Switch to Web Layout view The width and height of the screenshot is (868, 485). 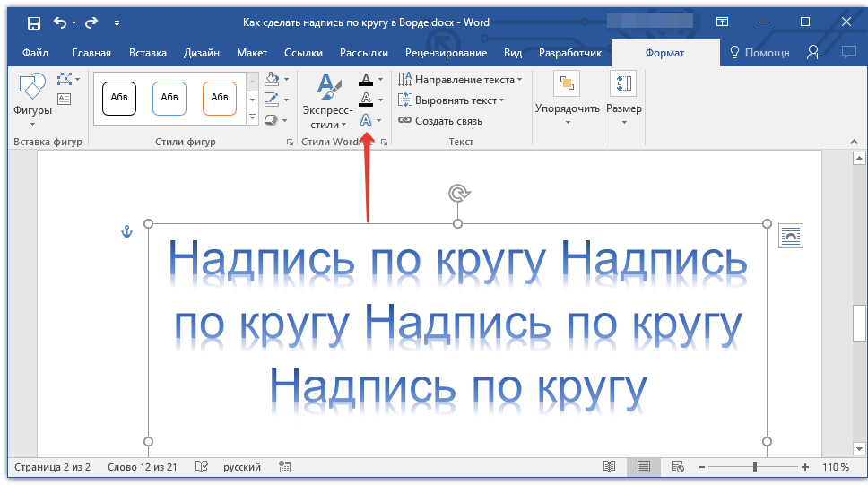(x=678, y=467)
